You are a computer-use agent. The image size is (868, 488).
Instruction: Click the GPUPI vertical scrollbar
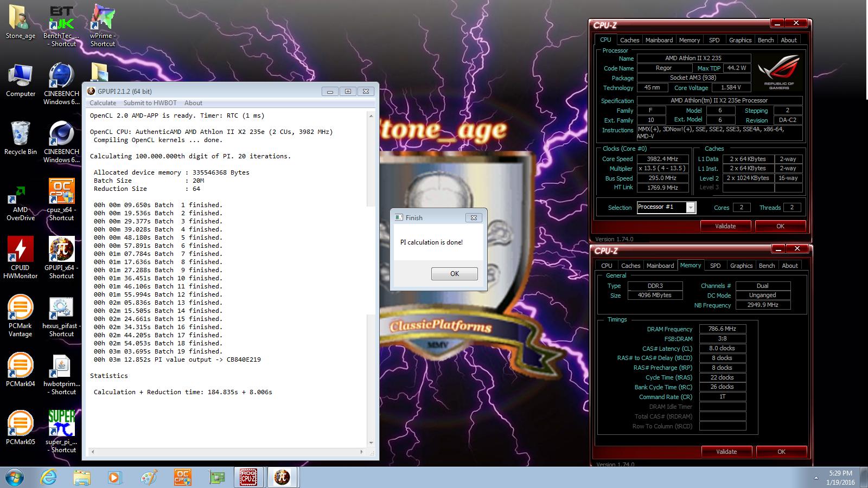371,279
